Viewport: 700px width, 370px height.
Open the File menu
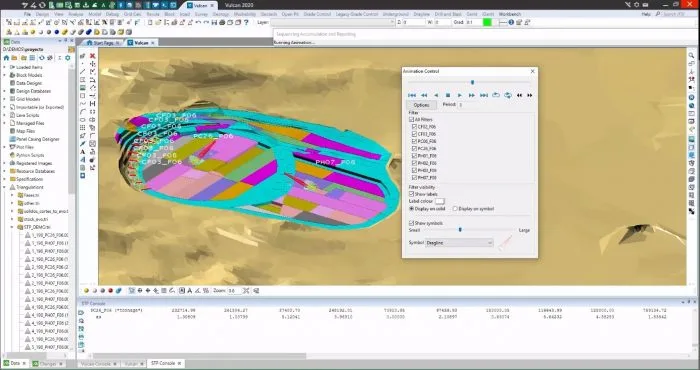click(27, 14)
